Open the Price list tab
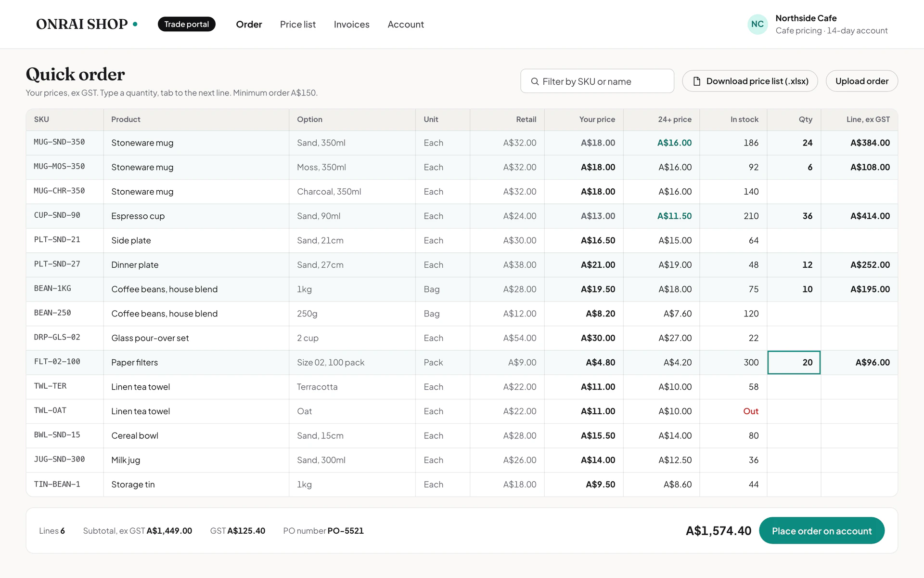The width and height of the screenshot is (924, 578). pos(298,24)
